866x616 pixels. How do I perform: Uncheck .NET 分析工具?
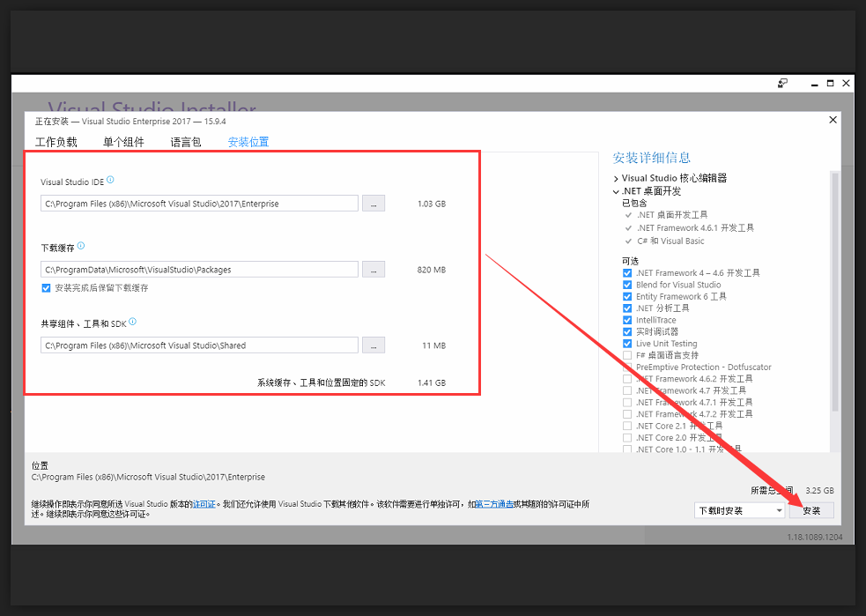627,308
